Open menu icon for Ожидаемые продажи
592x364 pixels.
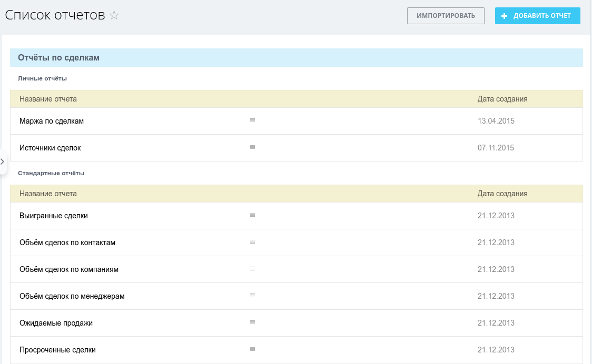pos(253,322)
